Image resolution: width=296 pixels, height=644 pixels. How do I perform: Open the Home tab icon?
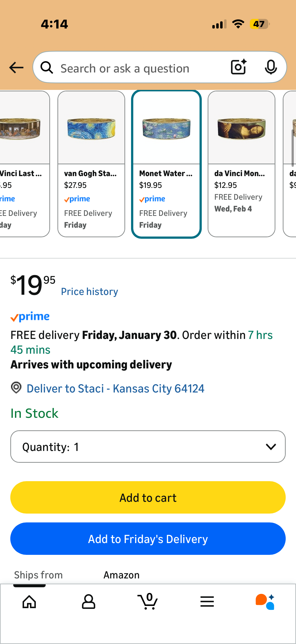coord(29,602)
